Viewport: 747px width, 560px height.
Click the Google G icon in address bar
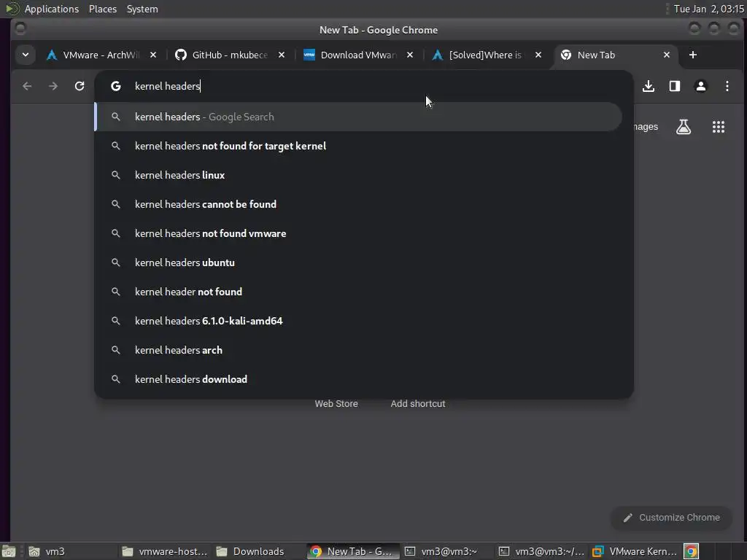tap(116, 86)
